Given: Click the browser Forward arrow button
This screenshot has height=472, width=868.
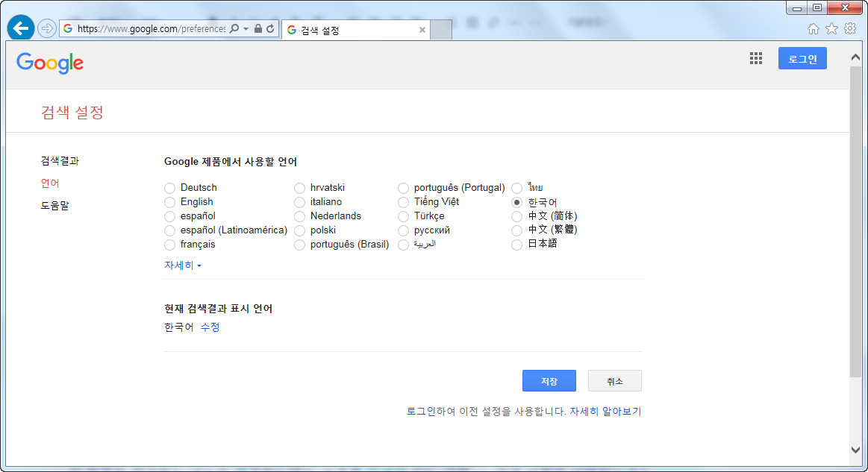Looking at the screenshot, I should [x=47, y=28].
